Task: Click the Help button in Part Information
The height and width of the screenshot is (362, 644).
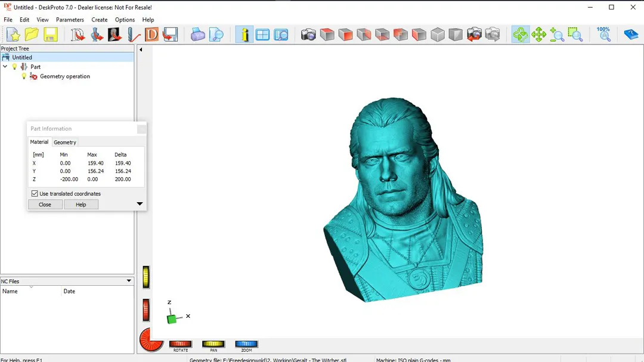Action: [81, 204]
